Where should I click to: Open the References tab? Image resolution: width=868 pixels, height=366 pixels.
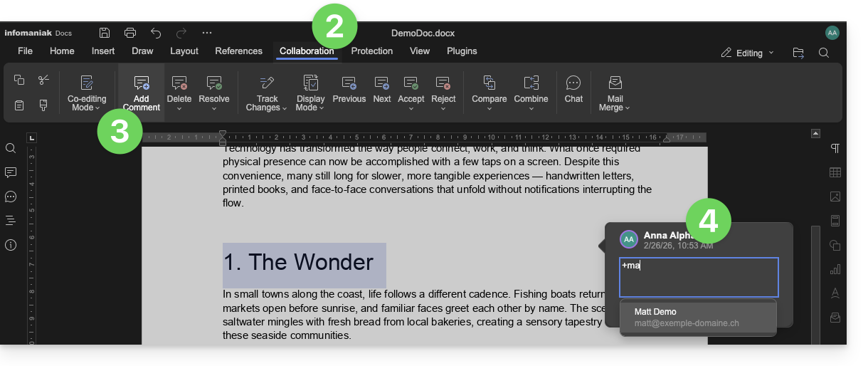tap(238, 51)
